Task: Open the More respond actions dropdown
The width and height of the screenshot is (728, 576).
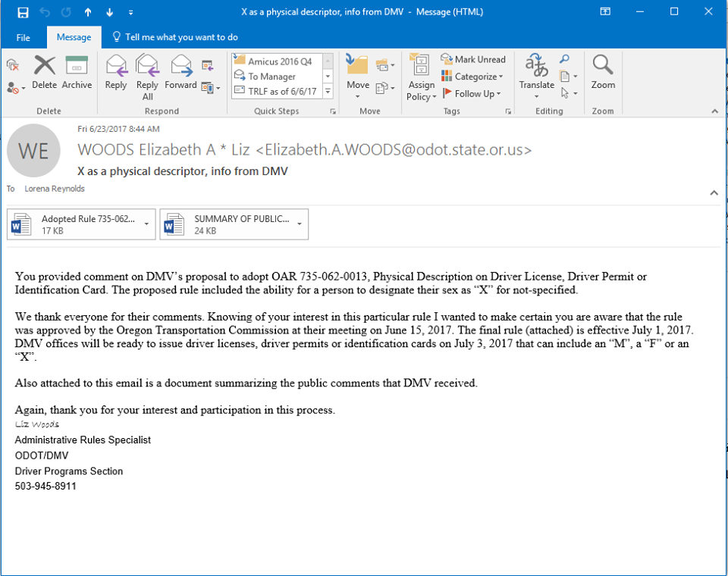Action: tap(211, 88)
